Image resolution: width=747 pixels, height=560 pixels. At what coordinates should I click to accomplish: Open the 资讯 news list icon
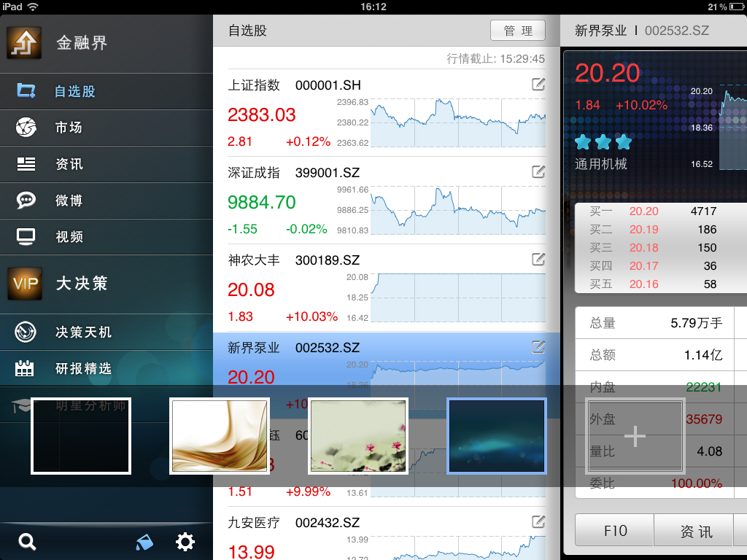pyautogui.click(x=26, y=164)
